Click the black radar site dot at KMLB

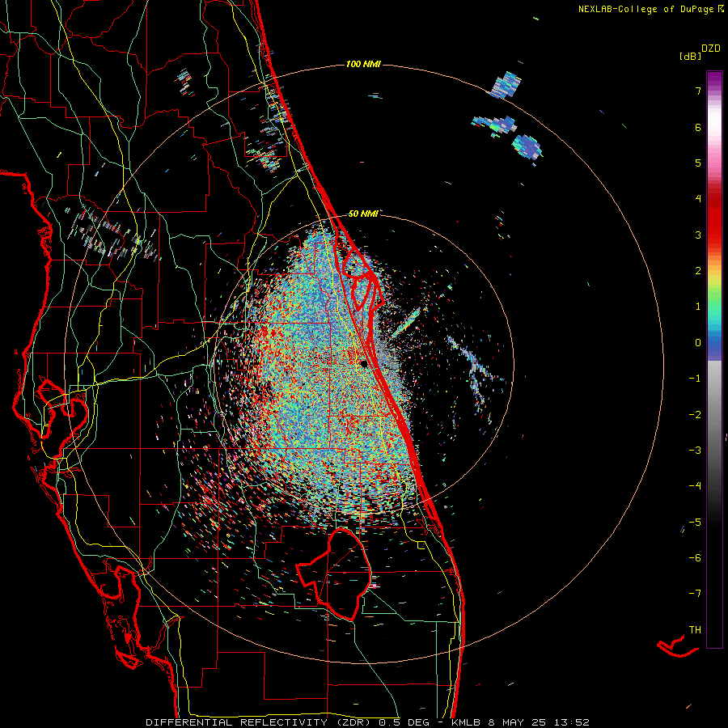pyautogui.click(x=364, y=363)
